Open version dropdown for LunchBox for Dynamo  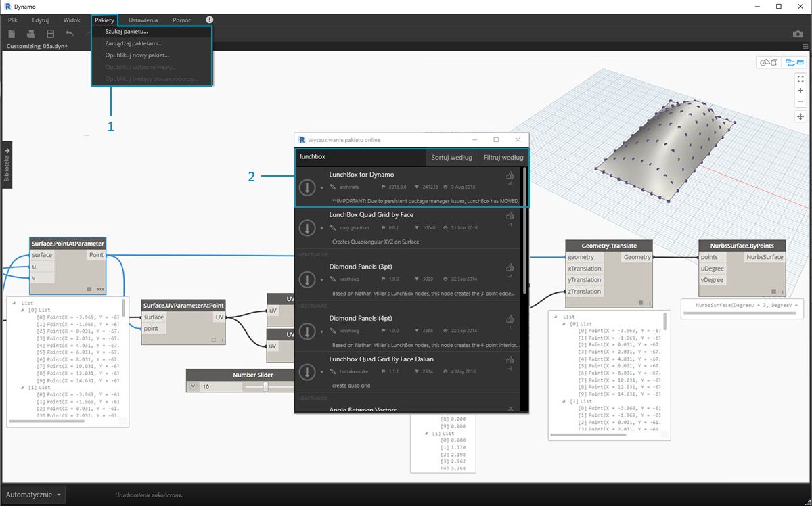pos(321,188)
